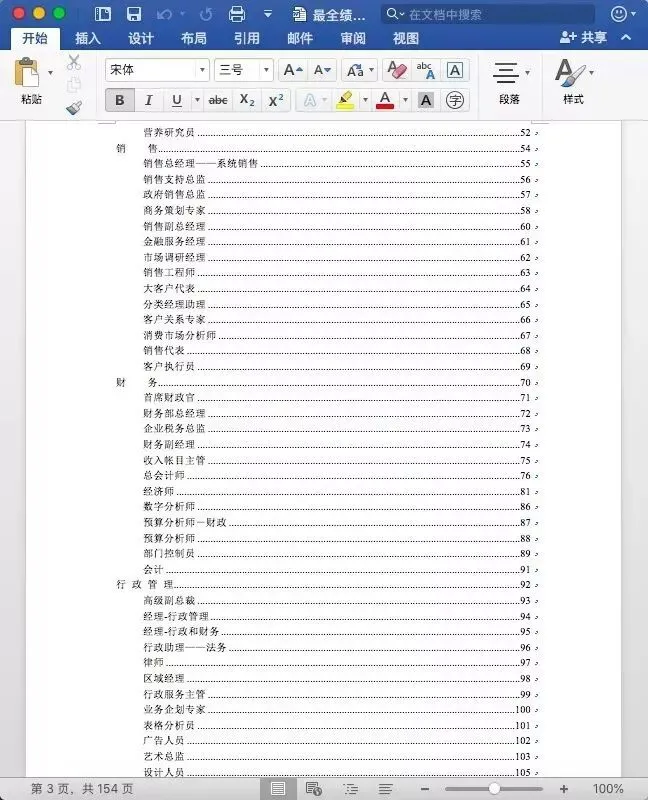The height and width of the screenshot is (800, 648).
Task: Toggle Superscript X2 formatting
Action: 276,100
